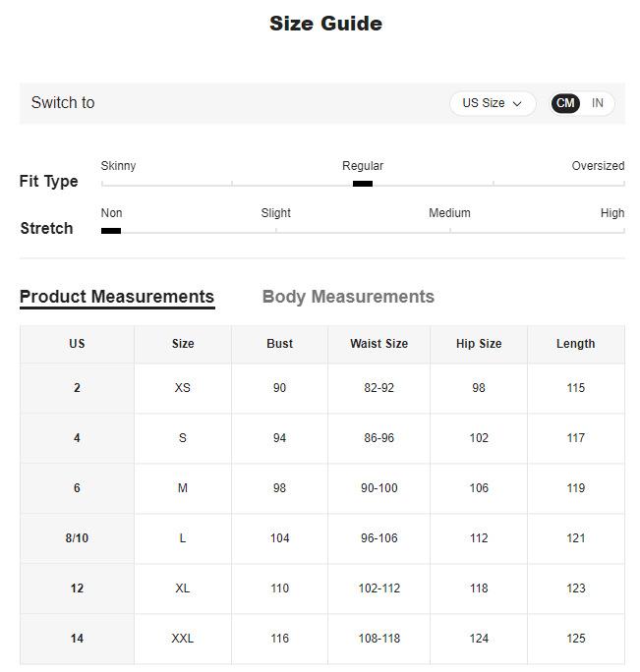Open the Body Measurements tab
This screenshot has height=672, width=640.
coord(348,297)
